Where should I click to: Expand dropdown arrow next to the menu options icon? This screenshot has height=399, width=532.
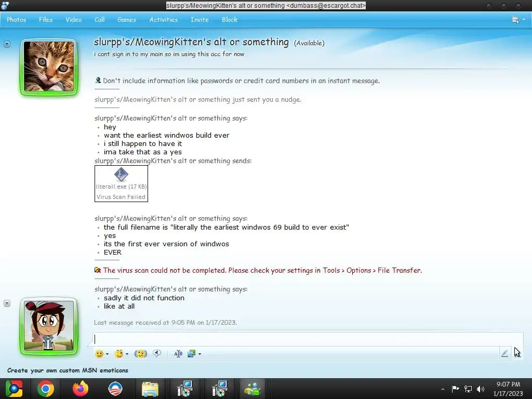tap(524, 20)
